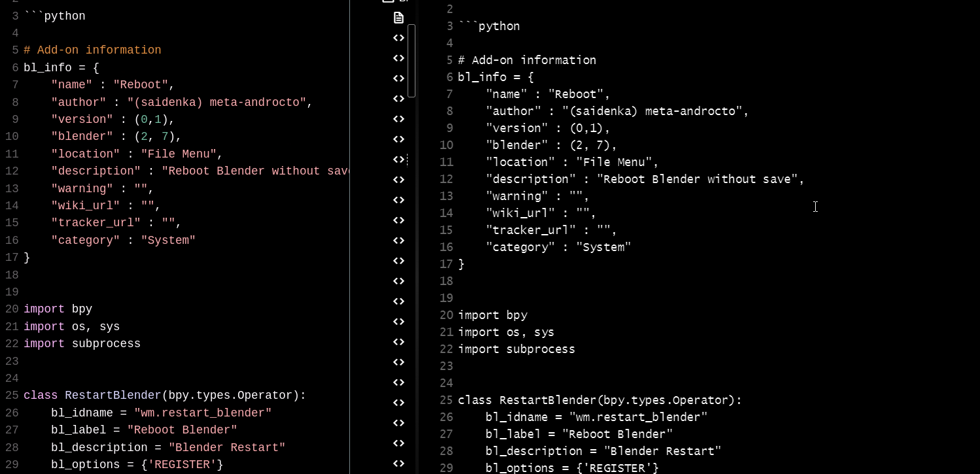Click the code icon beside the "name" line

[x=399, y=78]
